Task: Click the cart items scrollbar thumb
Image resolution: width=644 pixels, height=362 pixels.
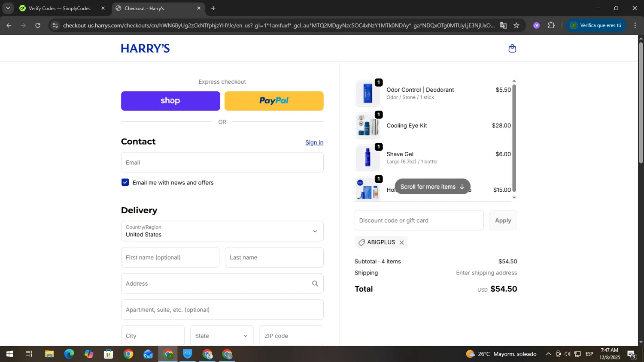Action: [514, 138]
